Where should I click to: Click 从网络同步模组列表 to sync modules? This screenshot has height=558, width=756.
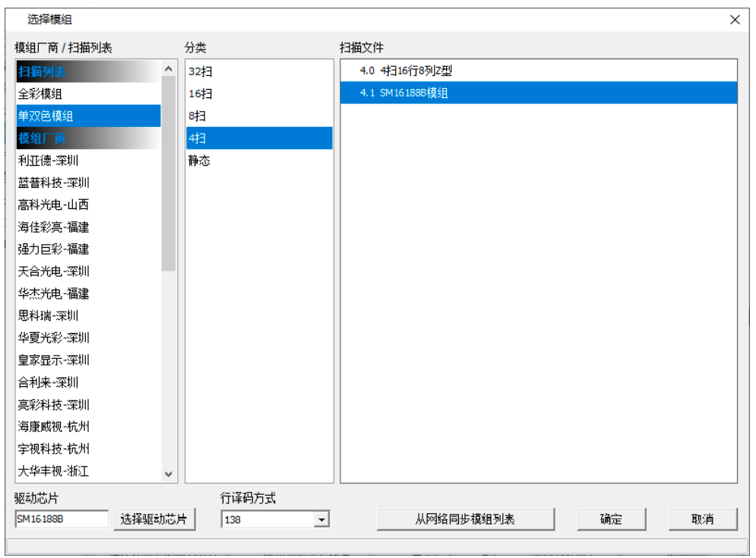point(466,518)
